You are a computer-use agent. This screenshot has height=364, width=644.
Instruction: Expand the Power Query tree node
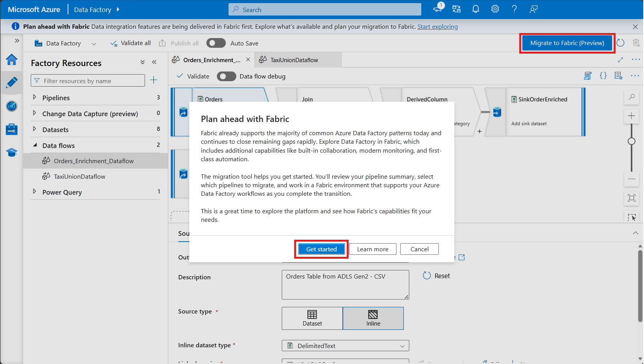tap(35, 192)
